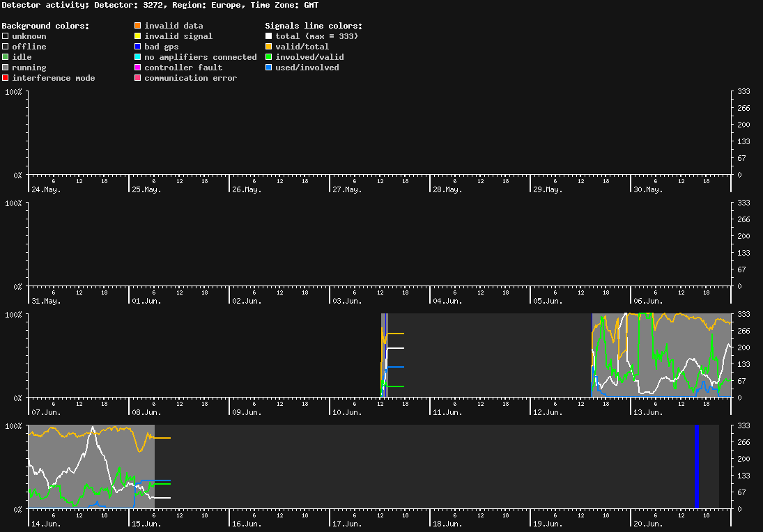Click the gray 'running' legend swatch

click(6, 68)
